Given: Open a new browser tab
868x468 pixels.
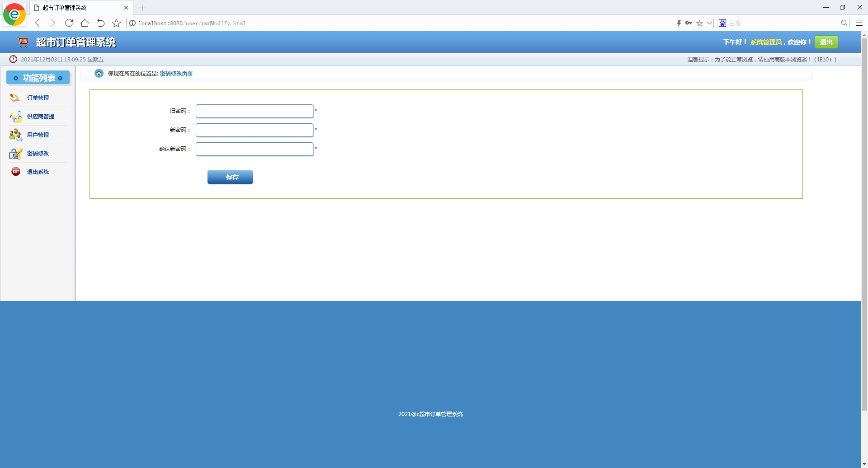Looking at the screenshot, I should [x=142, y=8].
